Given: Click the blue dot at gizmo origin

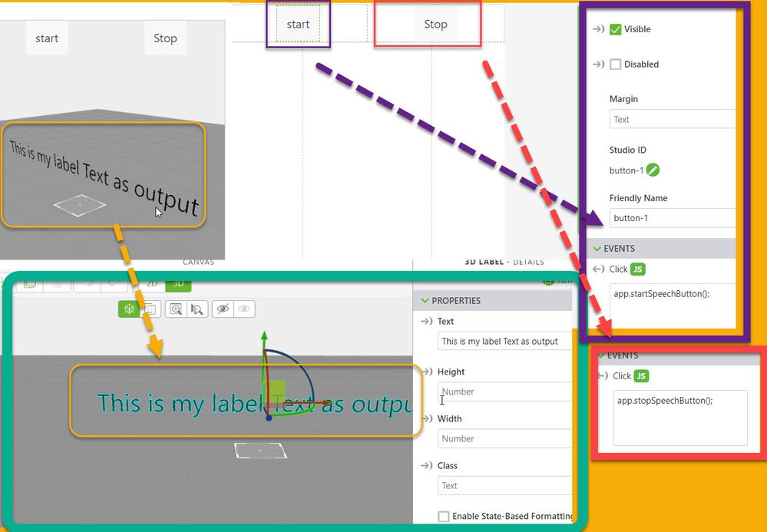Looking at the screenshot, I should click(269, 418).
